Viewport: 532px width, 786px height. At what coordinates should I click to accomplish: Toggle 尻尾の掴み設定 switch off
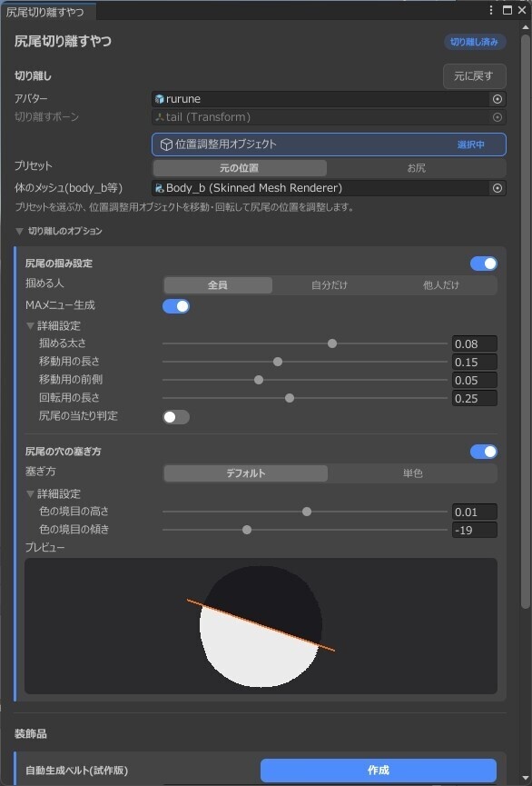point(483,264)
